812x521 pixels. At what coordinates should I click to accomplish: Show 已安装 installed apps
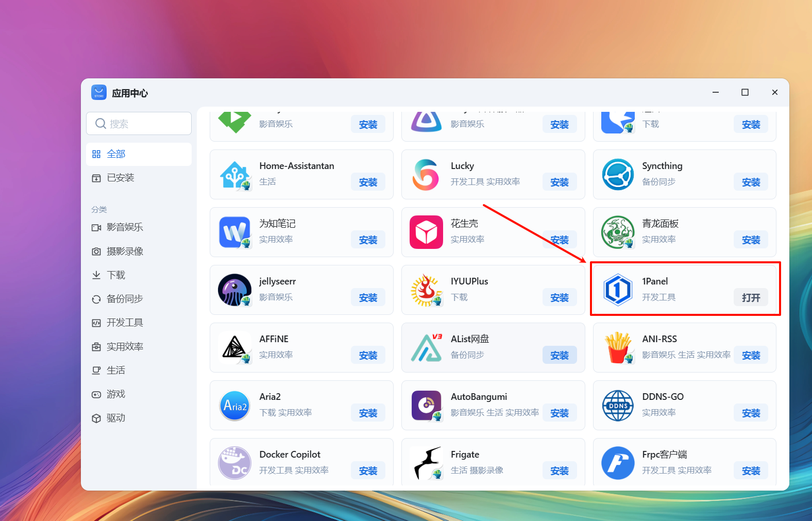coord(139,178)
